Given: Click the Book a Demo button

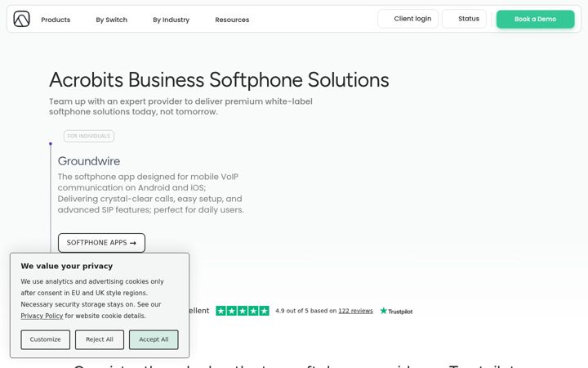Looking at the screenshot, I should (x=535, y=19).
